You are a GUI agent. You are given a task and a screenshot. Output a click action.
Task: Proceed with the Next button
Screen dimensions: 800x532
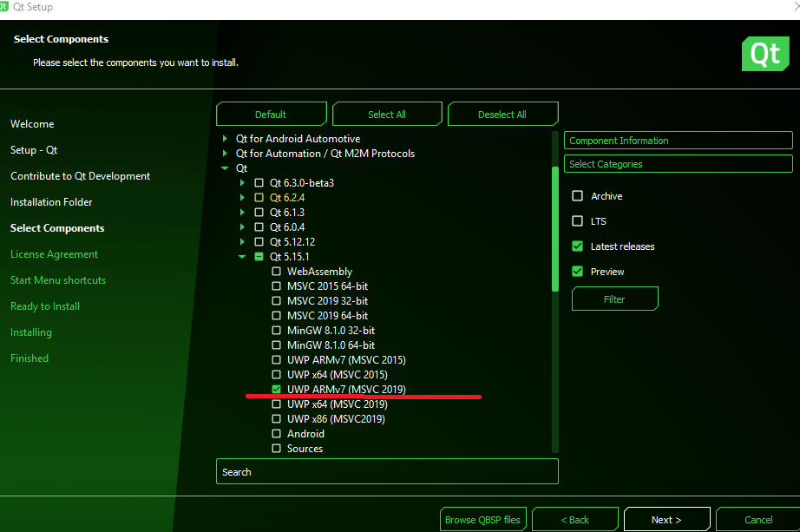pos(667,519)
